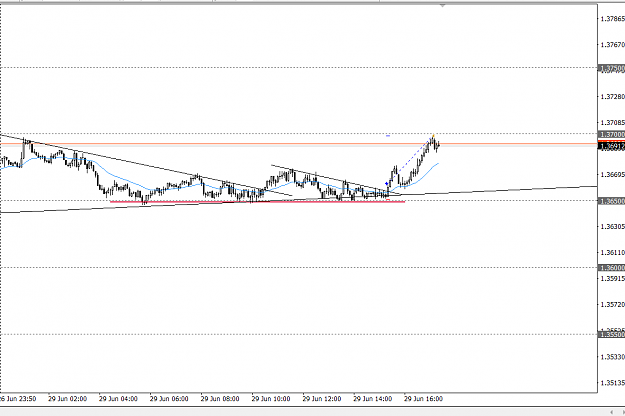Click the 1.36110 price scale value
The height and width of the screenshot is (416, 625).
pyautogui.click(x=613, y=253)
